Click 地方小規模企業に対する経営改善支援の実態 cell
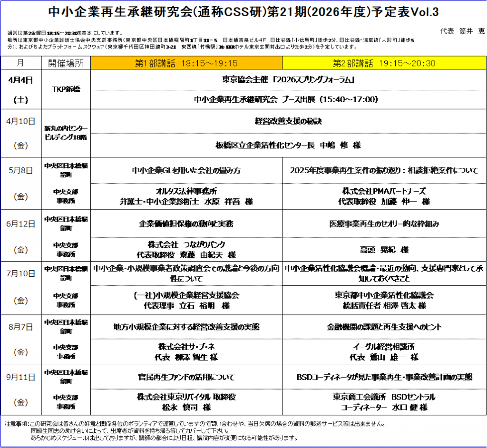Screen dimensions: 487x448 point(186,327)
